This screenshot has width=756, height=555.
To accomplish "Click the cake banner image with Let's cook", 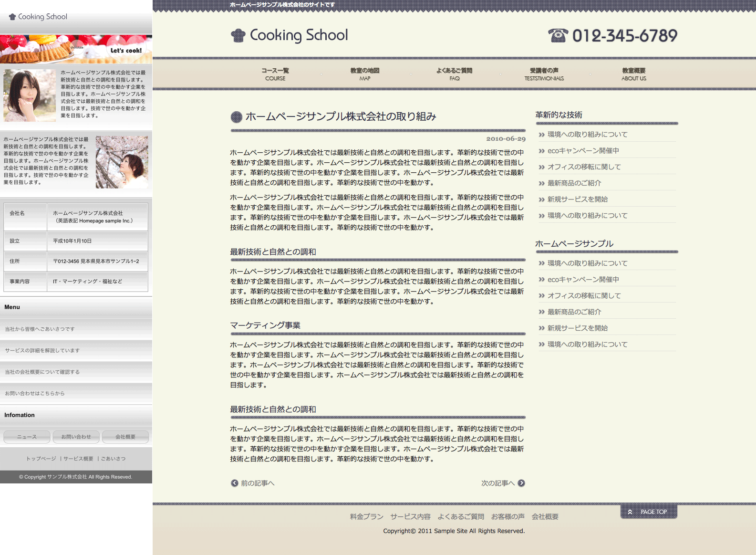I will click(x=76, y=49).
